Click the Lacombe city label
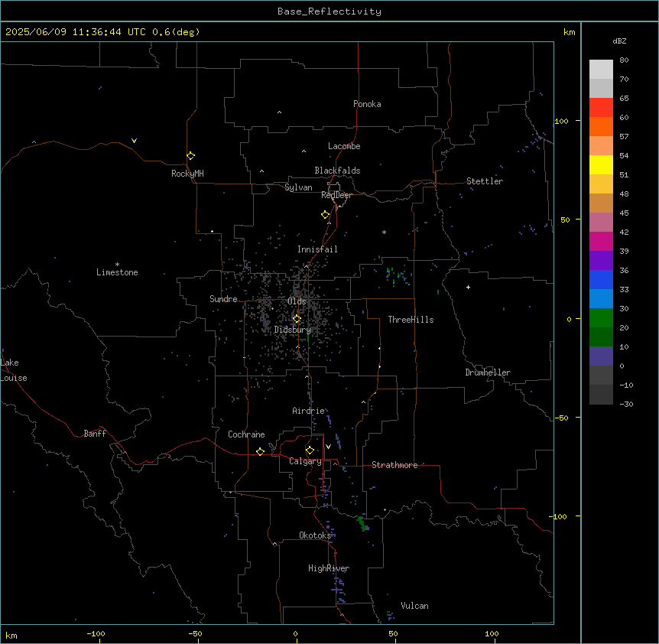The width and height of the screenshot is (659, 644). (344, 146)
